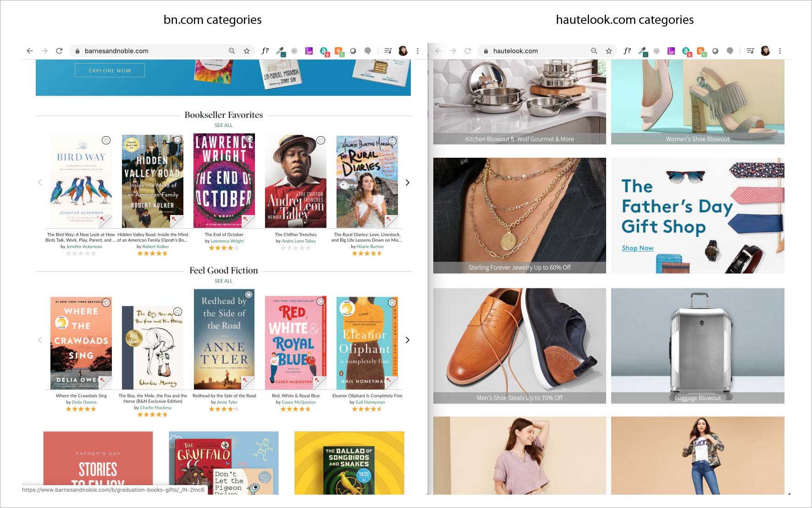The height and width of the screenshot is (508, 812).
Task: Open author link Andre Leon Talley
Action: coord(298,241)
